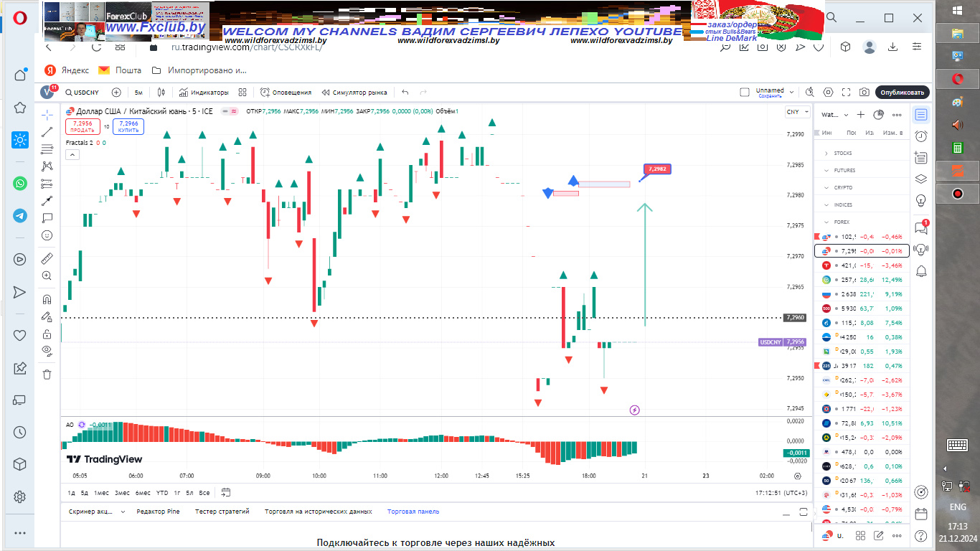The width and height of the screenshot is (980, 551).
Task: Open Торговля на исторических данных tab
Action: (x=319, y=512)
